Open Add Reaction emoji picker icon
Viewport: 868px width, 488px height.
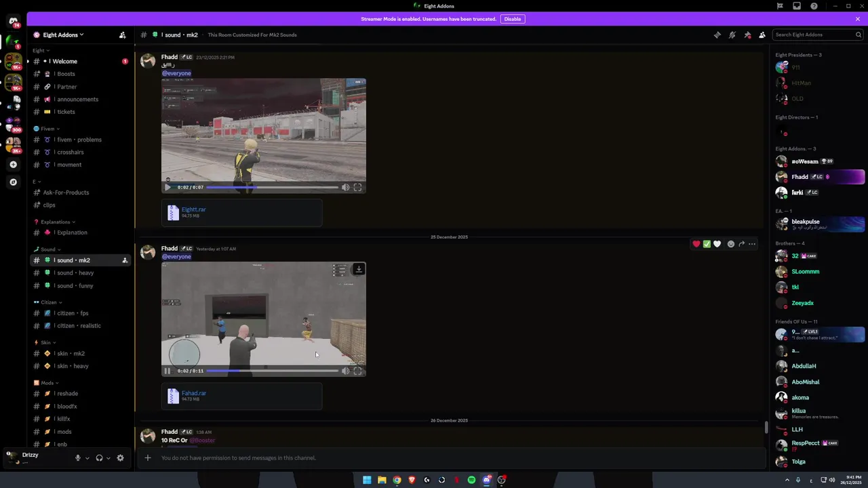(x=730, y=244)
